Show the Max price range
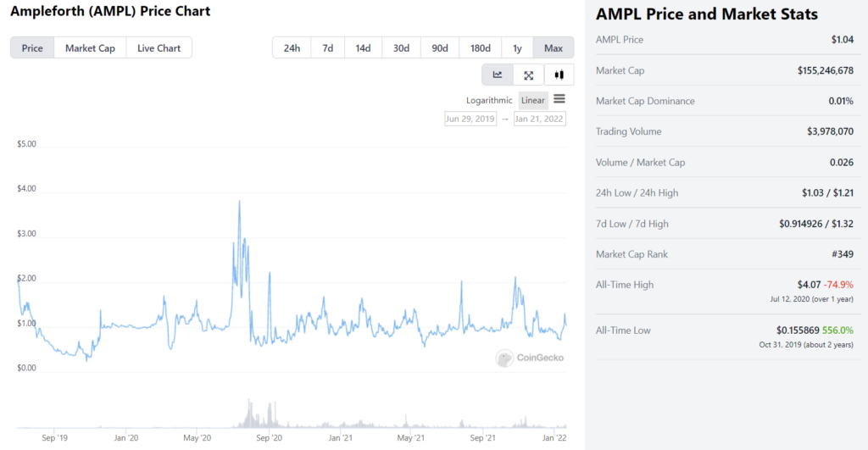The image size is (868, 450). pyautogui.click(x=554, y=48)
